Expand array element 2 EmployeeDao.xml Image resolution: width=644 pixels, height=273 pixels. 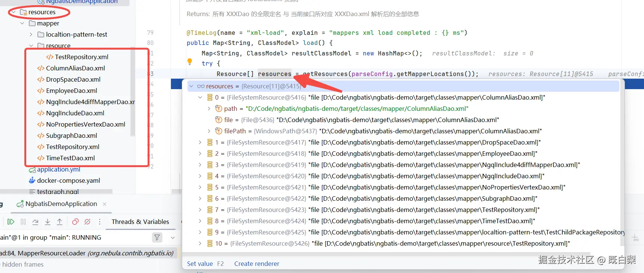pos(200,154)
